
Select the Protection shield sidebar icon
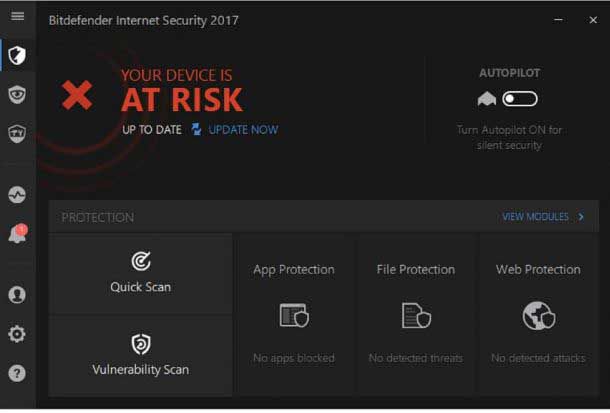(17, 55)
